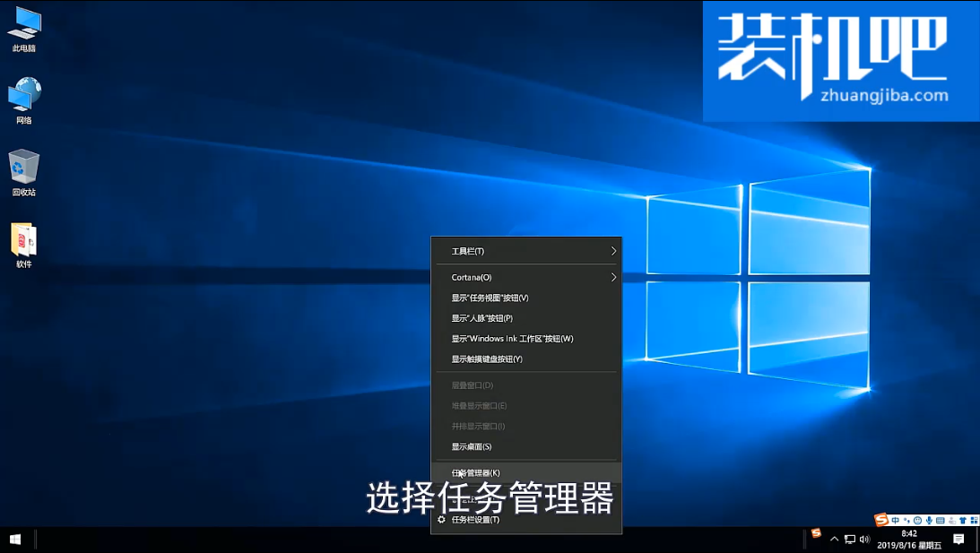Click the Sogou icon in the system tray

[816, 534]
